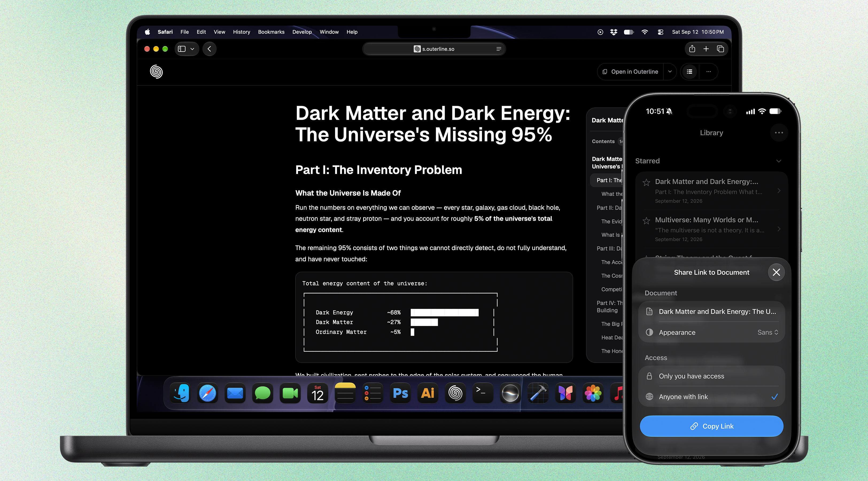Image resolution: width=868 pixels, height=481 pixels.
Task: Close the Share Link to Document sheet
Action: [x=776, y=272]
